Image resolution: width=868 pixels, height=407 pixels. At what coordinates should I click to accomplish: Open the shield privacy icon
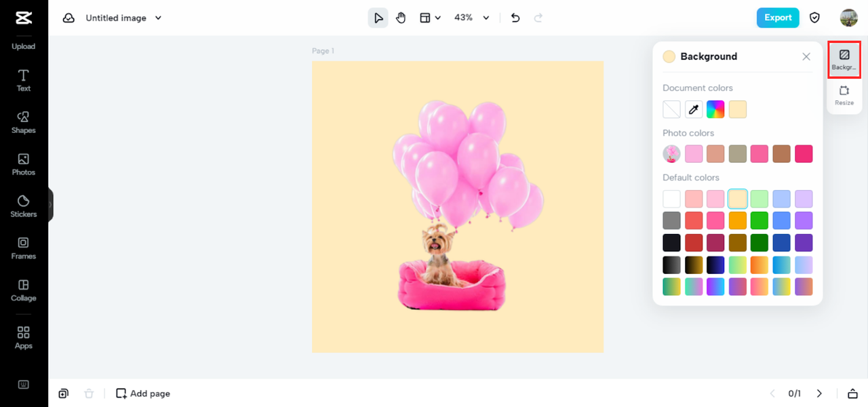pyautogui.click(x=815, y=18)
